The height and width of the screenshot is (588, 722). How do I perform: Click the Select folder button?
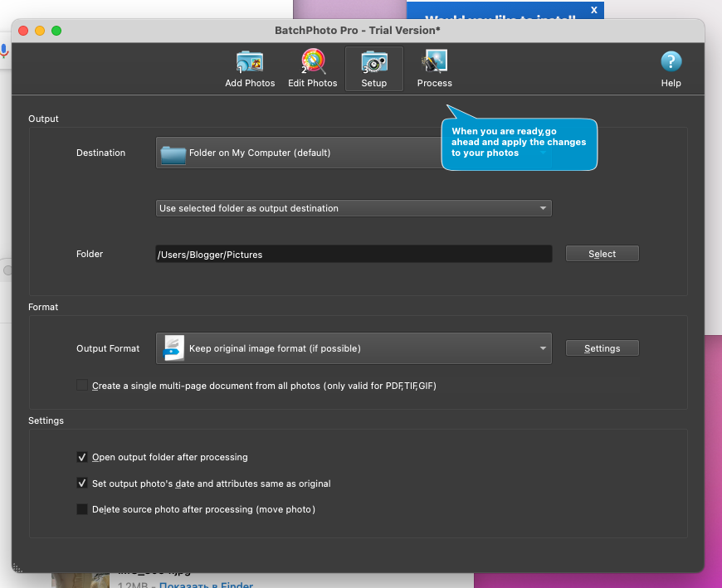click(602, 254)
